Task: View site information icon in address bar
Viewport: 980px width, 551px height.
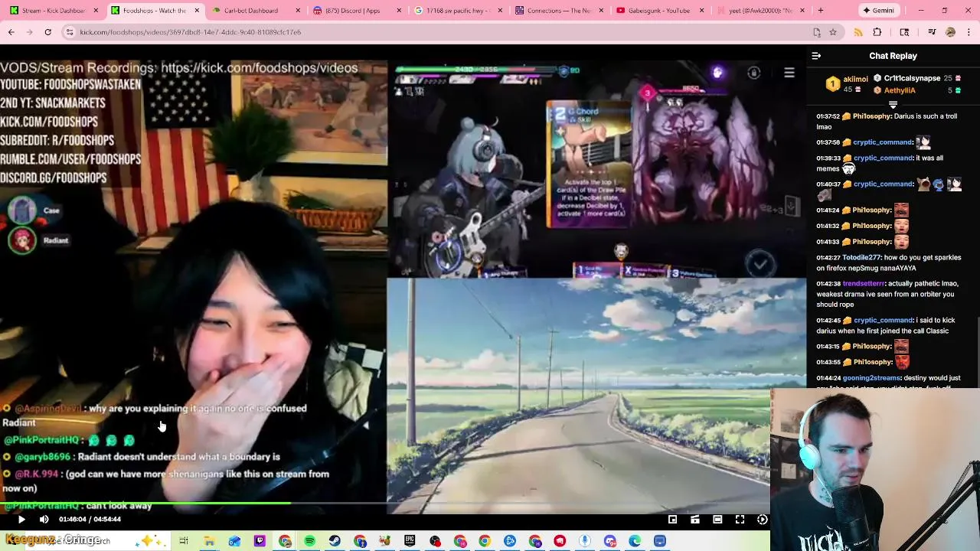Action: (x=70, y=32)
